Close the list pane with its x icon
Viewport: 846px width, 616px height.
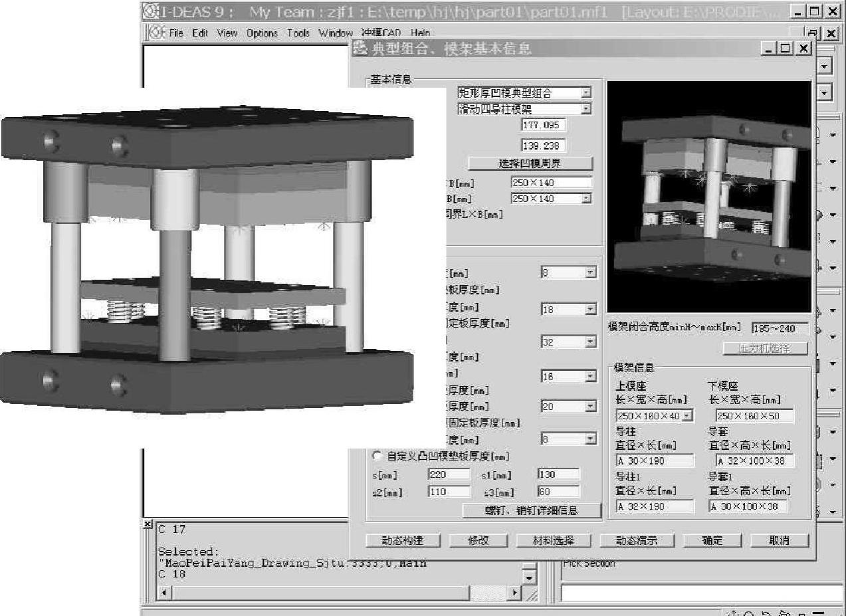click(148, 525)
